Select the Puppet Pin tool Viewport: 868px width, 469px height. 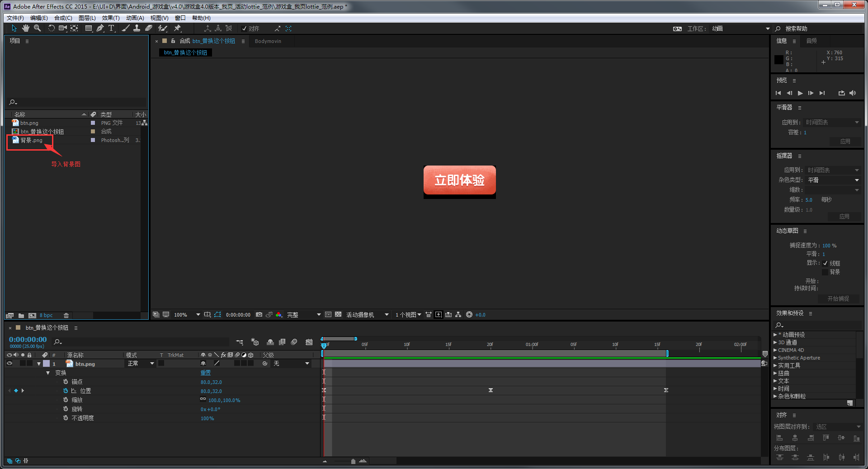(x=177, y=28)
